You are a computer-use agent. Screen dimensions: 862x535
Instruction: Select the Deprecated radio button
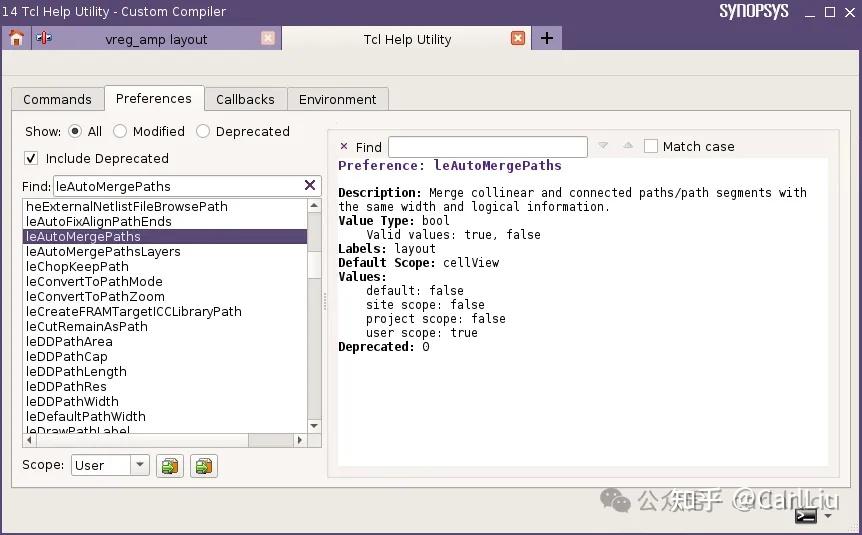pyautogui.click(x=203, y=131)
